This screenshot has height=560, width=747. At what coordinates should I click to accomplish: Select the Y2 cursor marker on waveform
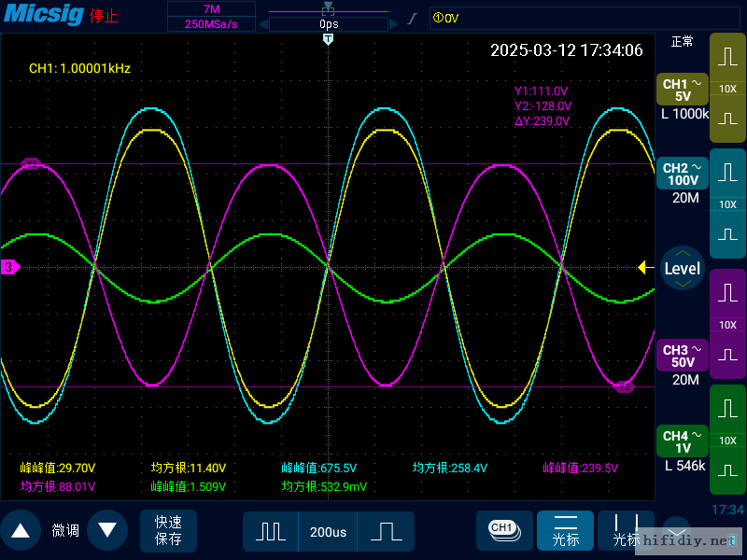[623, 386]
